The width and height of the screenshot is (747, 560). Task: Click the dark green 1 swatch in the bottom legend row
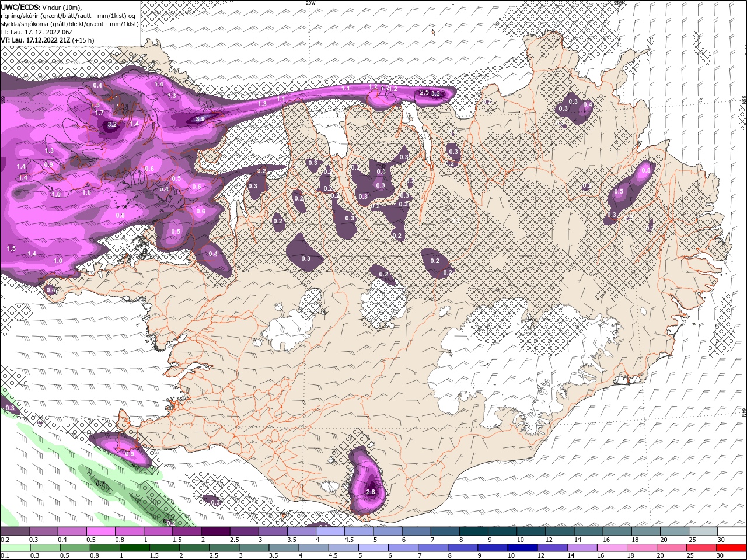pos(135,548)
